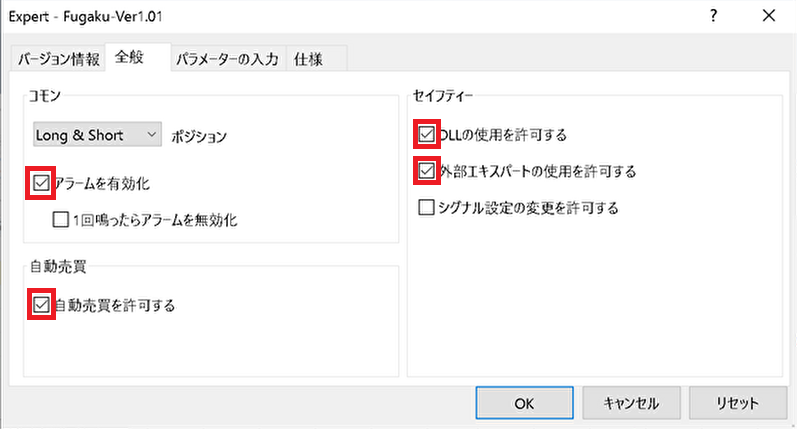This screenshot has width=797, height=429.
Task: Switch to the 仕様 tab
Action: pos(308,59)
